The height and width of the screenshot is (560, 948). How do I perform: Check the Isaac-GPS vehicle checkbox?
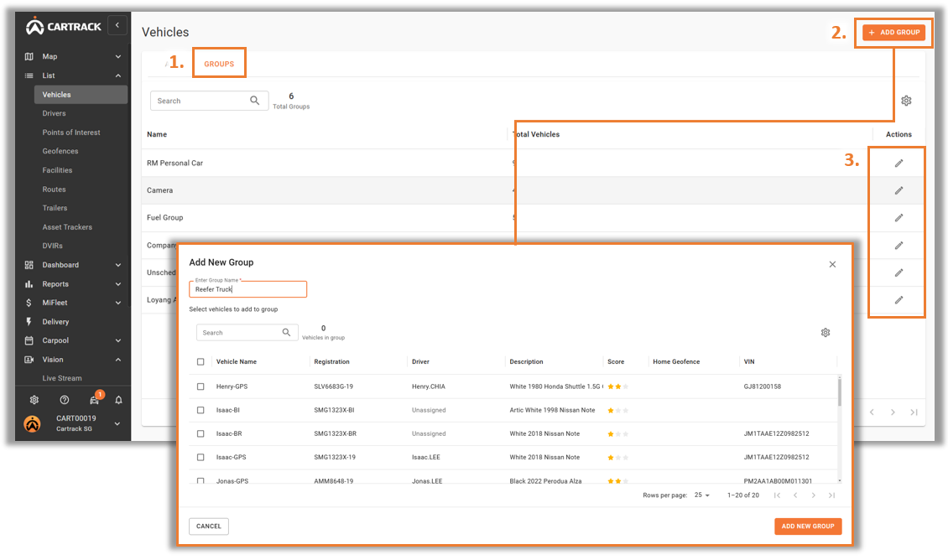point(201,457)
